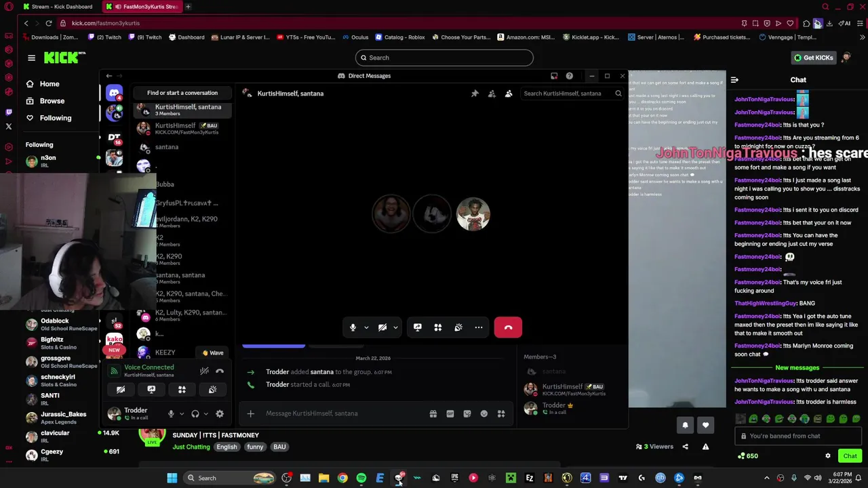
Task: Send a gift from the message bar
Action: (433, 413)
